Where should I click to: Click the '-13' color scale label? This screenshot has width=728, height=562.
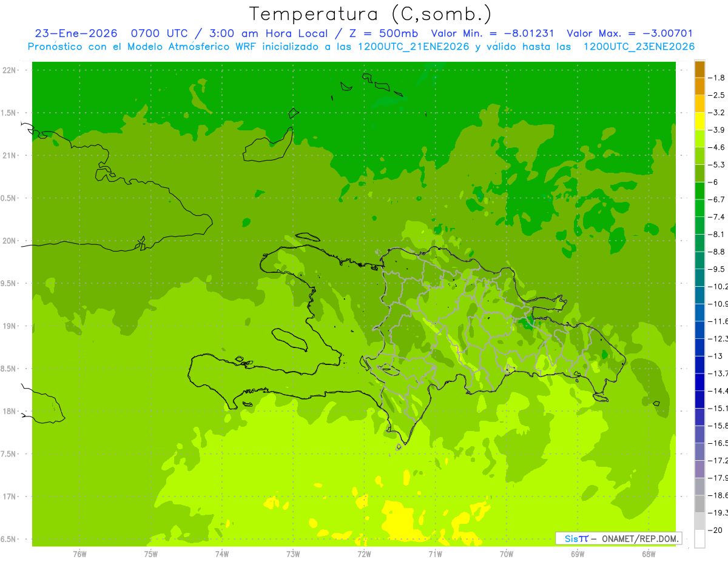[716, 356]
